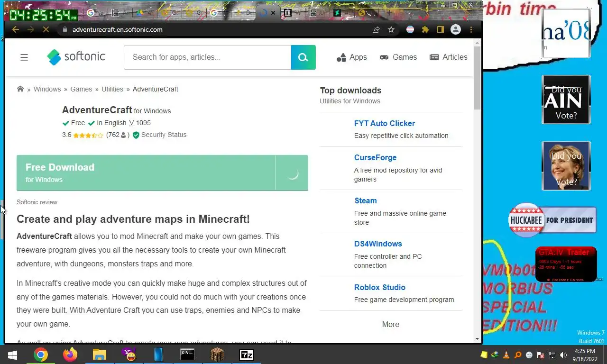Click the home icon in breadcrumbs
607x364 pixels.
(x=20, y=89)
